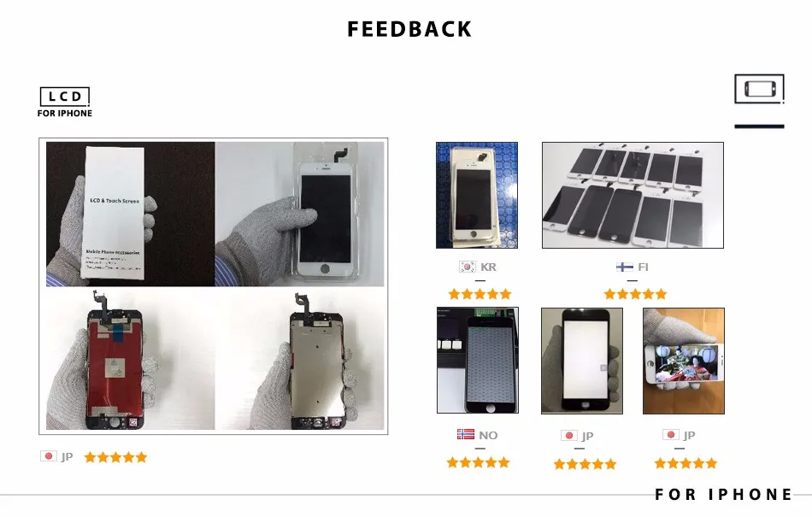
Task: Click the five-star rating under NO
Action: click(x=478, y=462)
